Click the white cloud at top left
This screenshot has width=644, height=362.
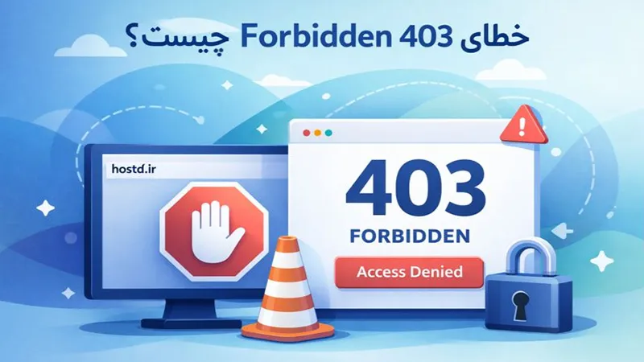(x=90, y=47)
